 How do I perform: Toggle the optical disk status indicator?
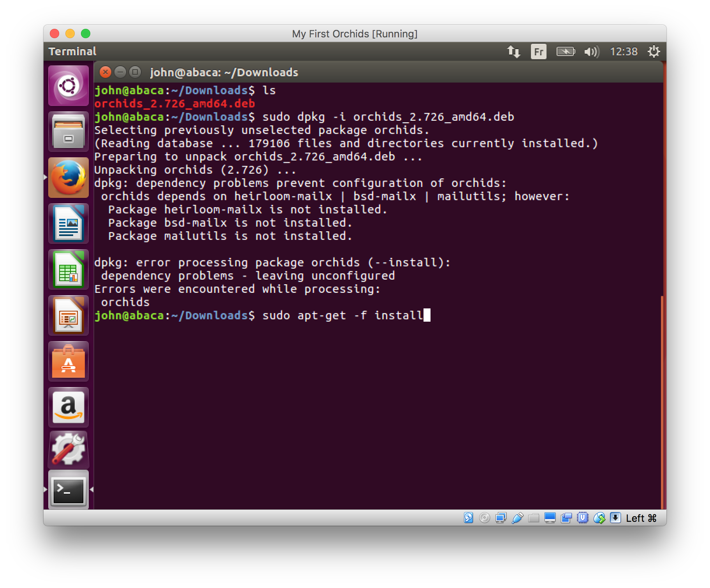tap(484, 518)
